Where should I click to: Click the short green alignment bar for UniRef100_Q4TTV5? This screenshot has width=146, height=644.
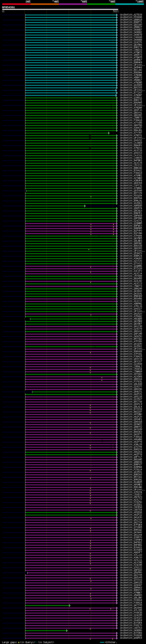pyautogui.click(x=48, y=605)
